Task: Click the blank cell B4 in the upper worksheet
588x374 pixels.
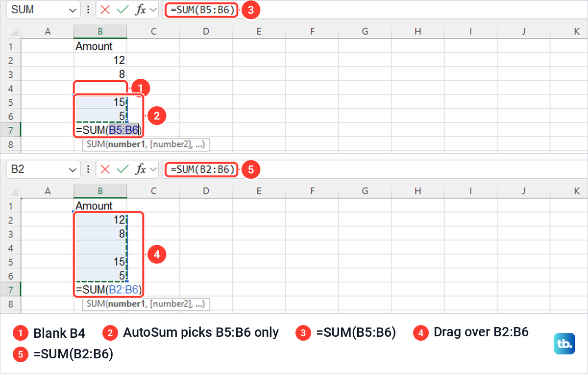Action: [x=100, y=89]
